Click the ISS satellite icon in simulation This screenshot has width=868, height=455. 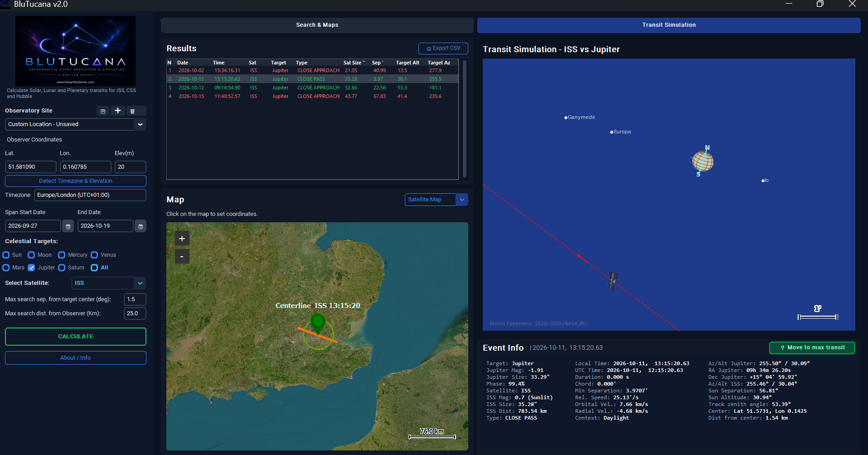[x=613, y=281]
